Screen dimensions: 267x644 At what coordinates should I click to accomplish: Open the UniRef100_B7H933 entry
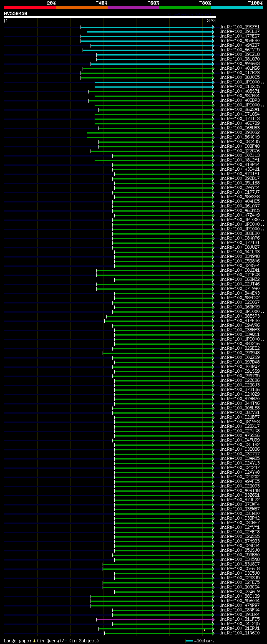(x=239, y=541)
